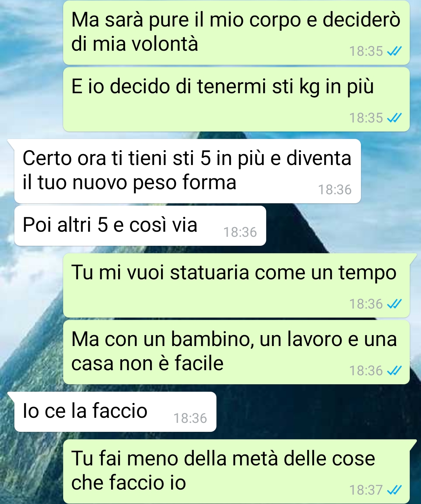The image size is (421, 504).
Task: Tap the 18:35 timestamp on 'E io decido di tenermi'
Action: 366,118
